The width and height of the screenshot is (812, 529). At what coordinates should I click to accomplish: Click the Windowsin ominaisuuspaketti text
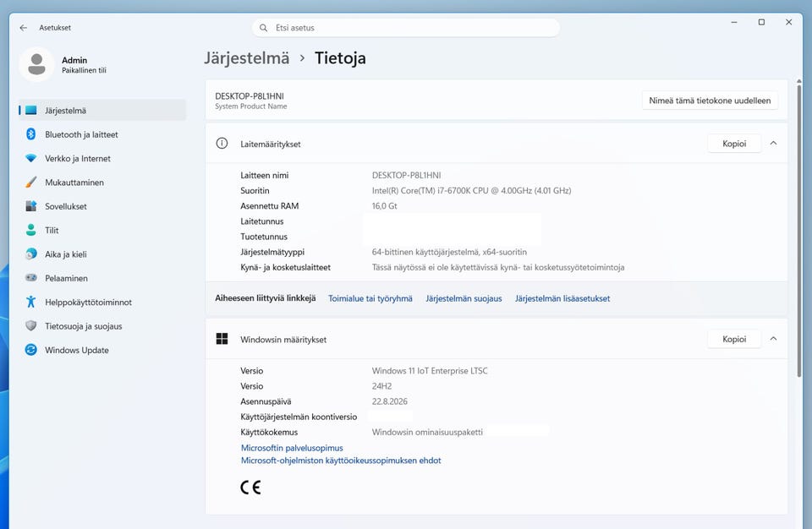(x=427, y=432)
